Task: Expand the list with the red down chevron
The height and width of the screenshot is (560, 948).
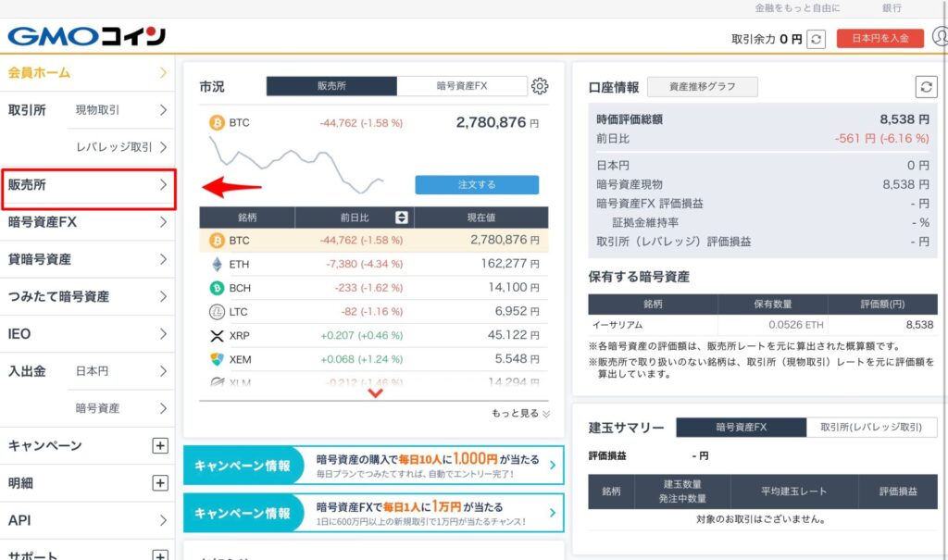Action: 375,393
